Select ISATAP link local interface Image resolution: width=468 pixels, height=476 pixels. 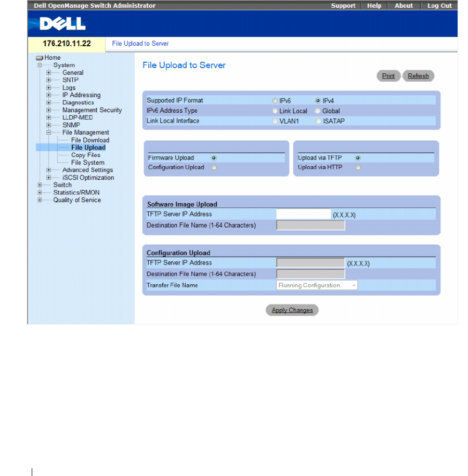tap(318, 121)
